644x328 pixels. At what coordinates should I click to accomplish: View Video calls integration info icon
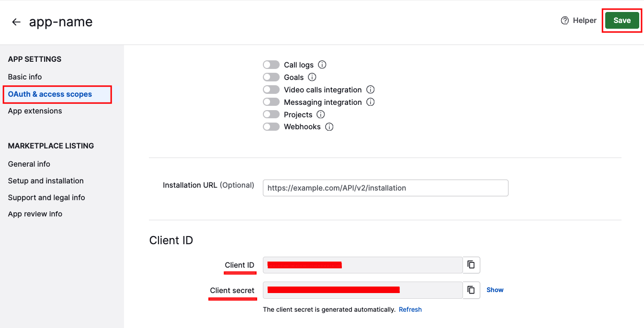pos(370,90)
